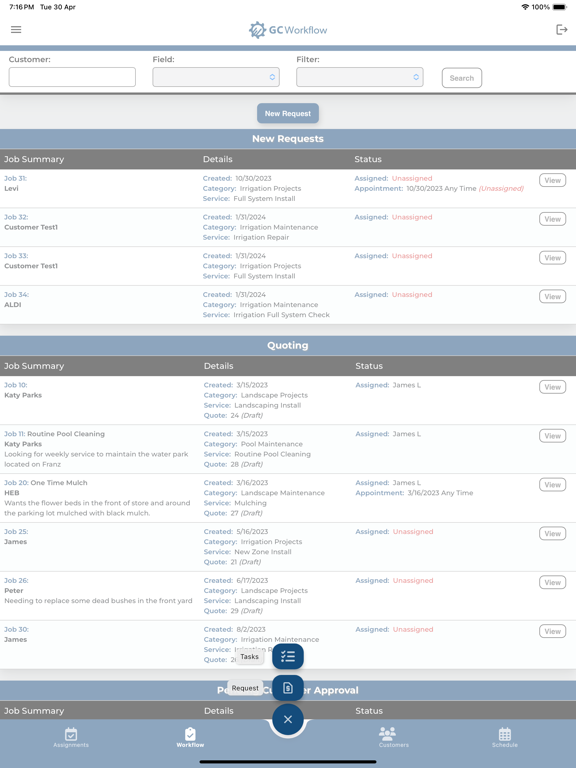Screen dimensions: 576x768
Task: Open the Job 33 link
Action: click(x=16, y=256)
